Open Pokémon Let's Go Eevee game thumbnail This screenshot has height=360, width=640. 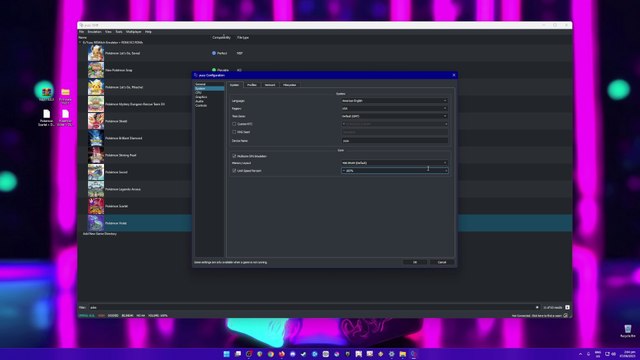pyautogui.click(x=96, y=53)
